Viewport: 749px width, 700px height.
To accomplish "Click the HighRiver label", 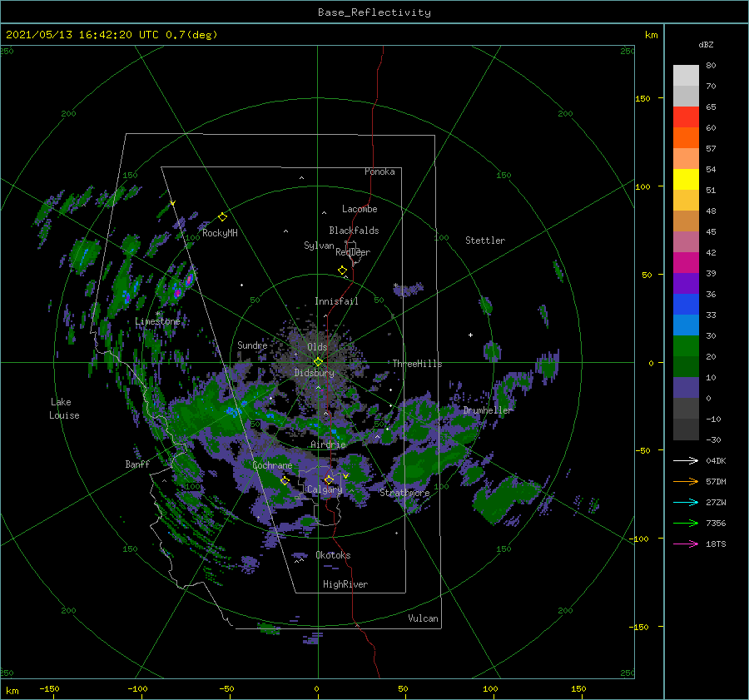I will coord(345,584).
